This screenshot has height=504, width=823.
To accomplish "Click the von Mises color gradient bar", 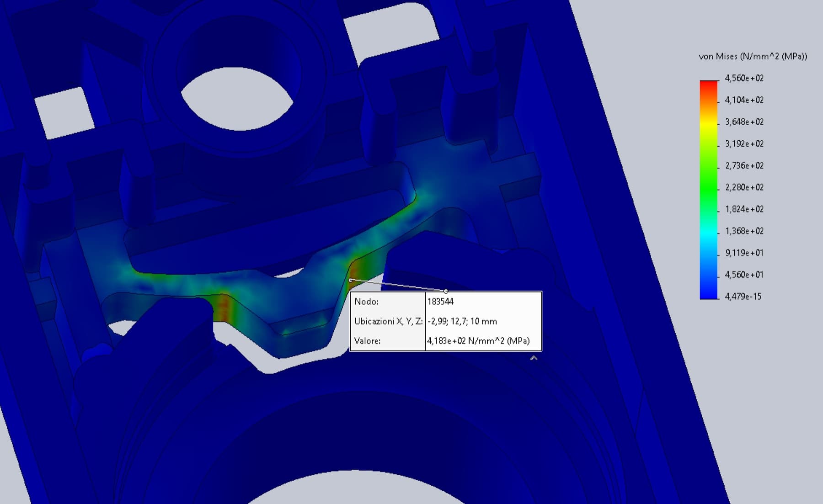I will click(x=709, y=190).
